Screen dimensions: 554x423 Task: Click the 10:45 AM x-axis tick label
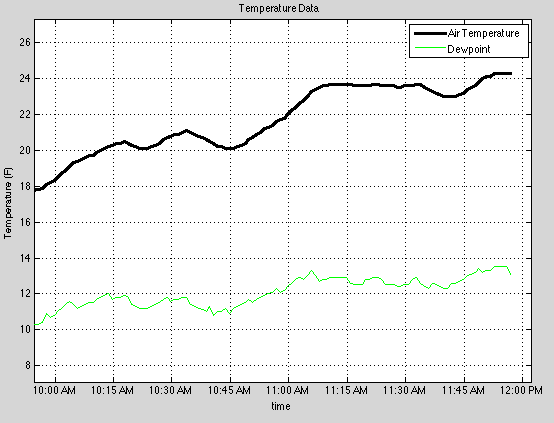(x=229, y=390)
